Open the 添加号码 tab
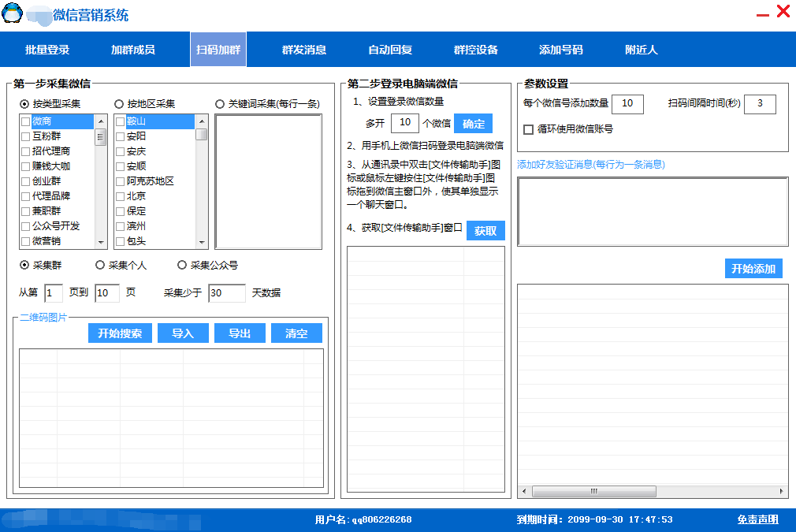796x532 pixels. pos(561,50)
